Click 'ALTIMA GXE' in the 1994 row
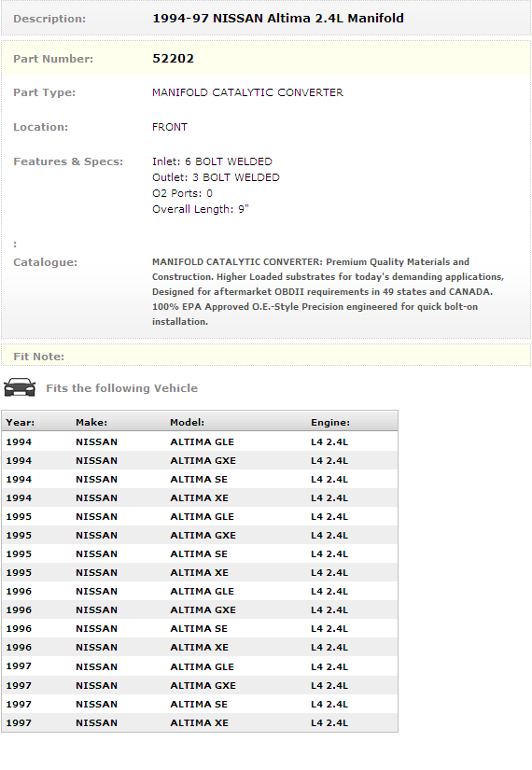The height and width of the screenshot is (770, 532). click(x=203, y=461)
